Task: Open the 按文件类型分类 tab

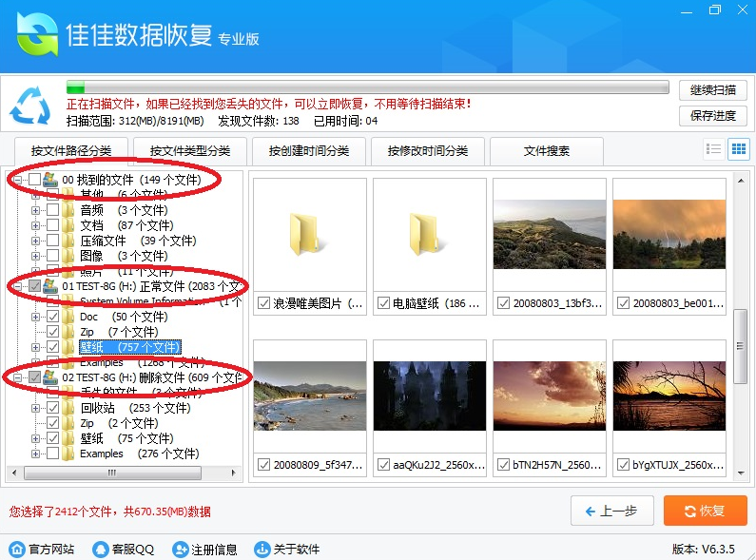Action: tap(190, 151)
